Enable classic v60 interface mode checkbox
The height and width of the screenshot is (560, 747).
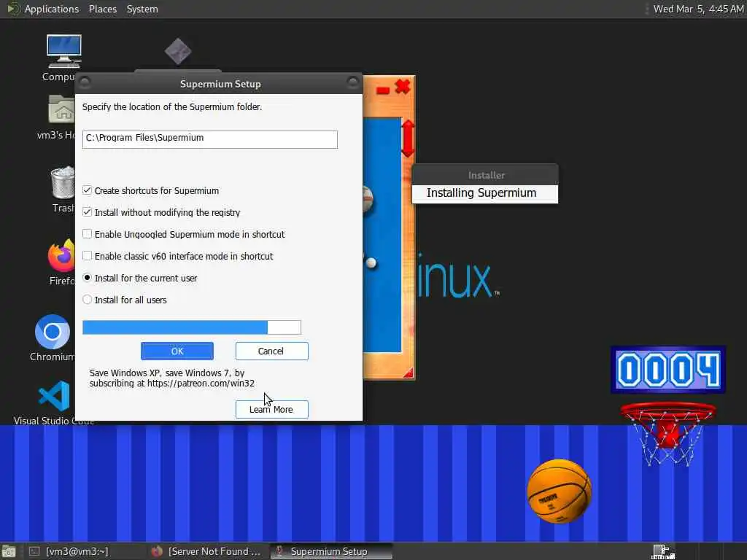click(x=88, y=256)
